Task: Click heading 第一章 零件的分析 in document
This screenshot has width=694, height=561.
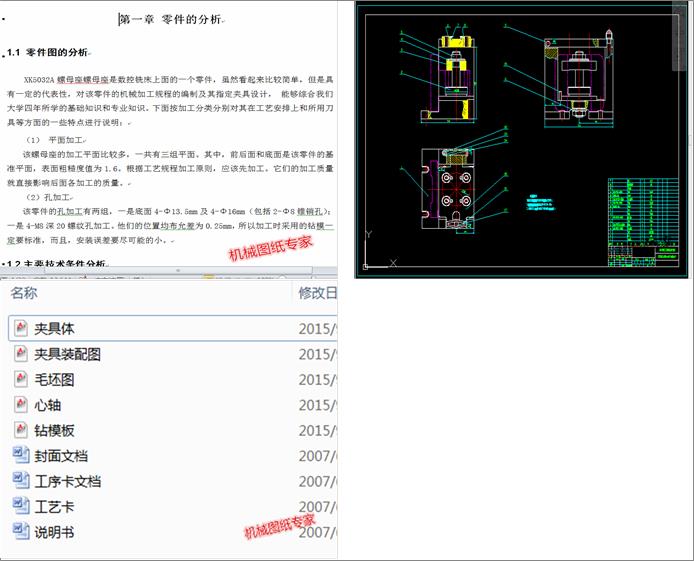Action: [x=170, y=19]
